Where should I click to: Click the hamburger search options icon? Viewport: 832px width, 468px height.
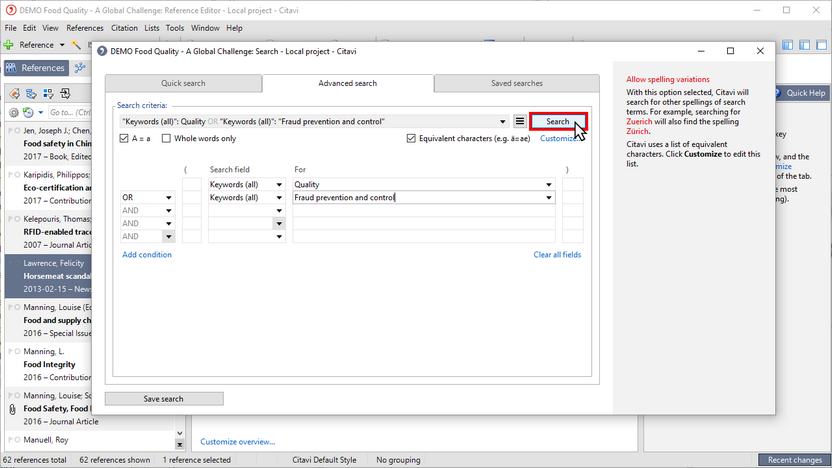coord(519,122)
